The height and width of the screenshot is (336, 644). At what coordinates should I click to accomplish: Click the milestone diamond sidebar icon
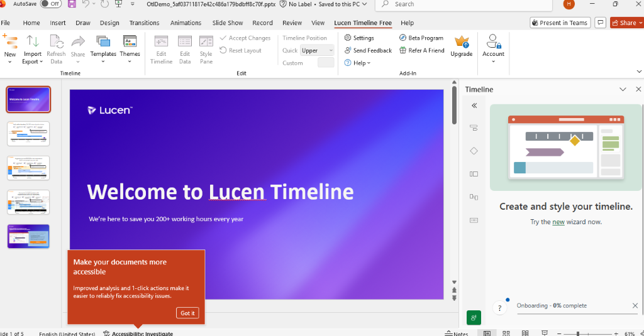click(x=474, y=151)
